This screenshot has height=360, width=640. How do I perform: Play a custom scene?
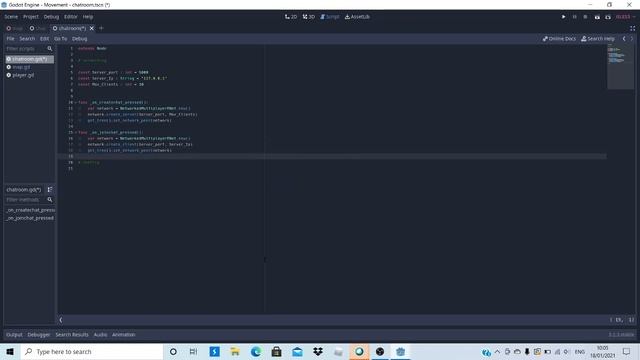608,17
